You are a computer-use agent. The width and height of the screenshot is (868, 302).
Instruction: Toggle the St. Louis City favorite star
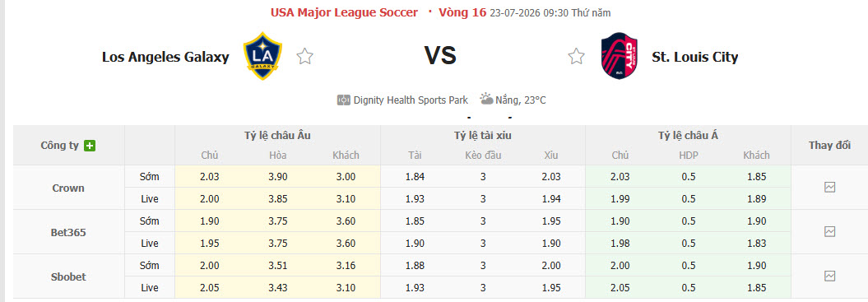coord(576,56)
